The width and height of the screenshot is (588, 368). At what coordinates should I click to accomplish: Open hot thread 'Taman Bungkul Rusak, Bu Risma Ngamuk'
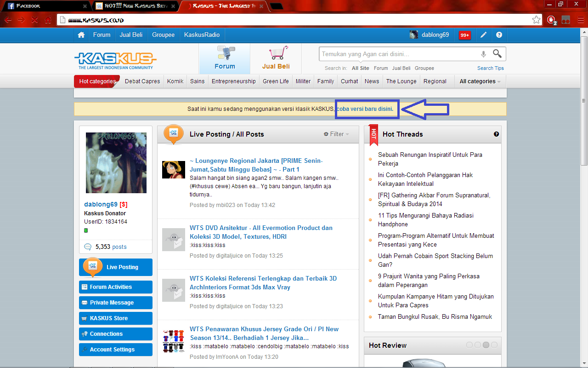pyautogui.click(x=435, y=317)
